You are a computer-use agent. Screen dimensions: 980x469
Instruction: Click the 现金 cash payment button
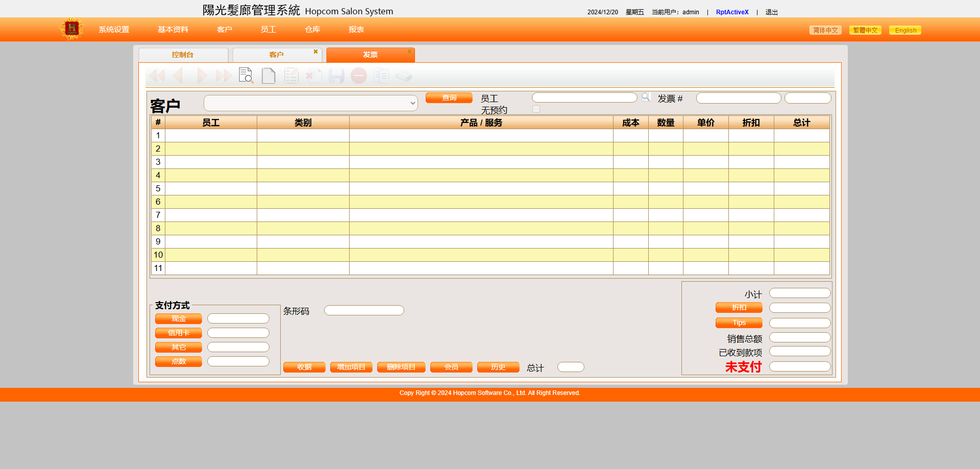pyautogui.click(x=179, y=318)
